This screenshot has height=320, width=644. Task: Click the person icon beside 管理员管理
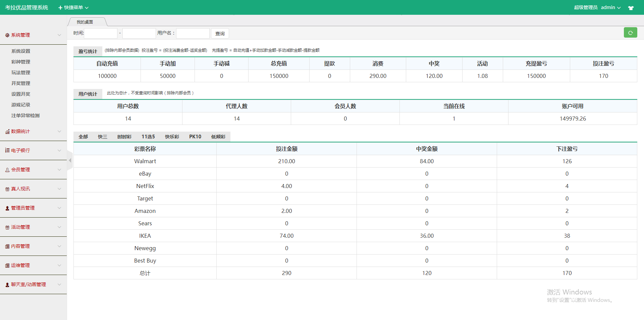[7, 208]
